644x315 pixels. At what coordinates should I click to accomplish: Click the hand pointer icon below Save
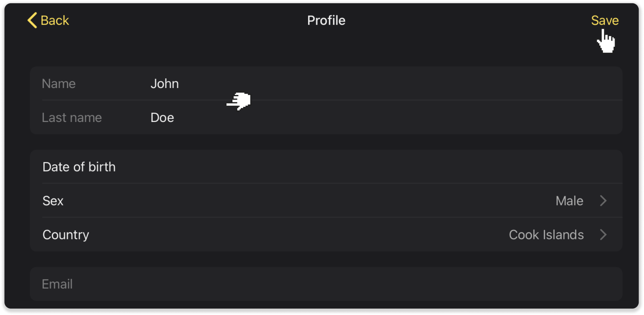[606, 42]
